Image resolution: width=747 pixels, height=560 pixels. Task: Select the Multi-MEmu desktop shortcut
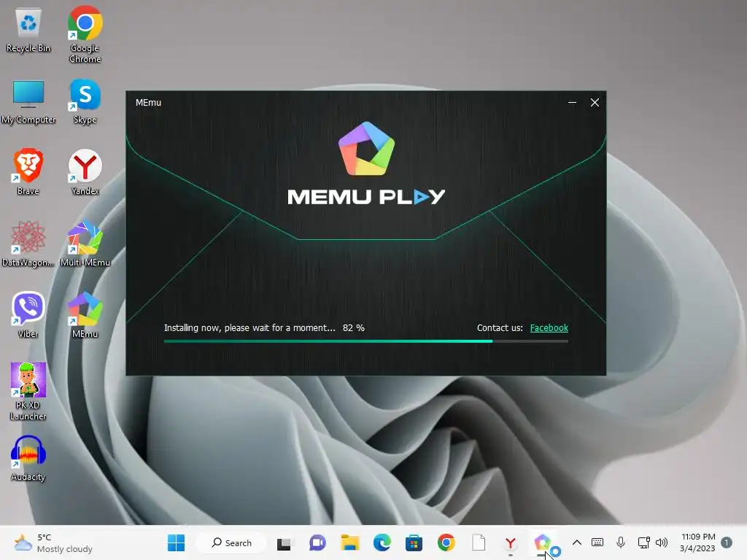tap(85, 244)
